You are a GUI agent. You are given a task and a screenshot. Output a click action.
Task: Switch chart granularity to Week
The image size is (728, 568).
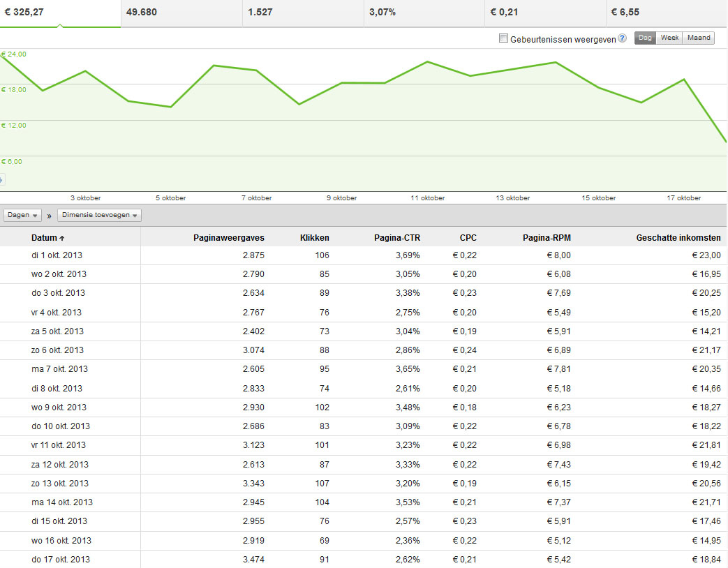(669, 38)
